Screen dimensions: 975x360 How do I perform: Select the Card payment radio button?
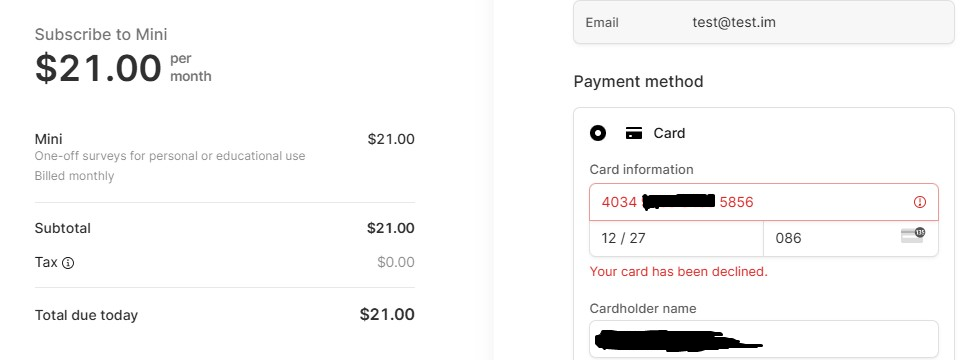598,133
